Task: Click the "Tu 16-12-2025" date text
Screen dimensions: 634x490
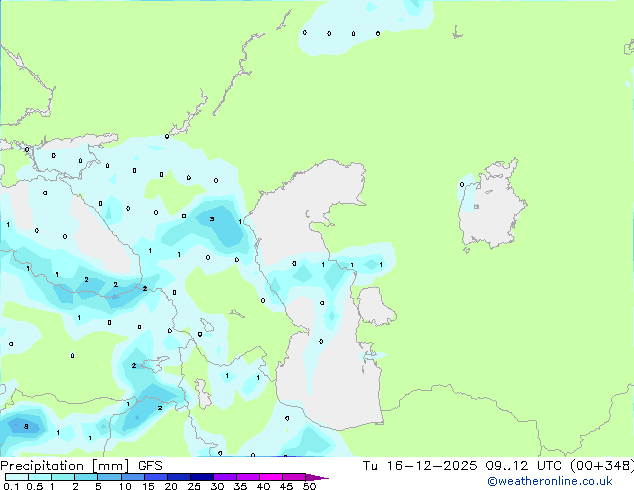Action: point(420,466)
